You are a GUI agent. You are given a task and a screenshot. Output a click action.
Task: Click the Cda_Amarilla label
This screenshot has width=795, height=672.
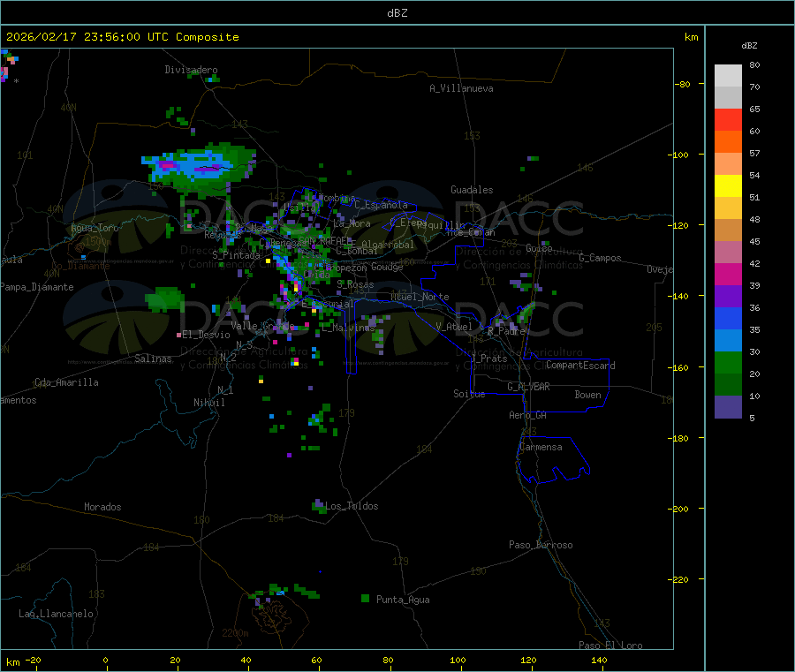(x=66, y=382)
